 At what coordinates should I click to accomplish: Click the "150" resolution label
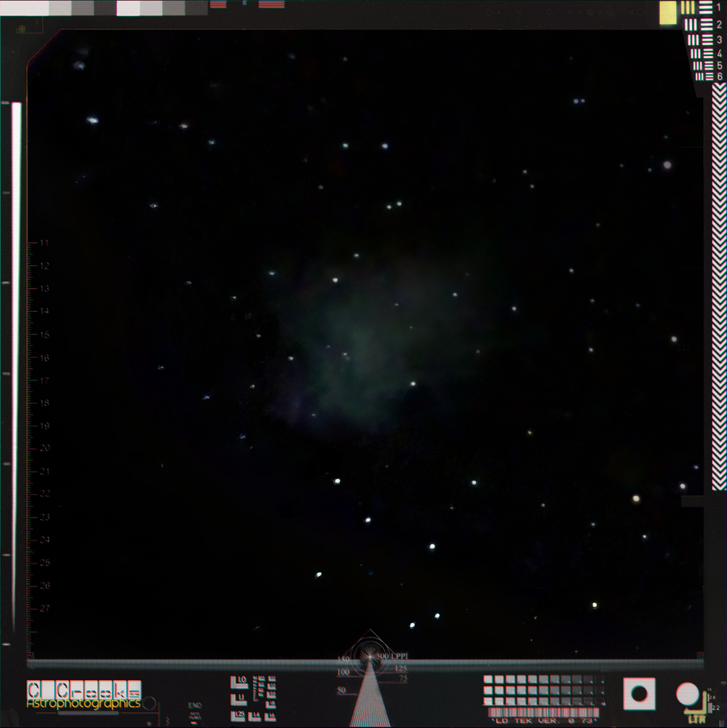(x=343, y=660)
